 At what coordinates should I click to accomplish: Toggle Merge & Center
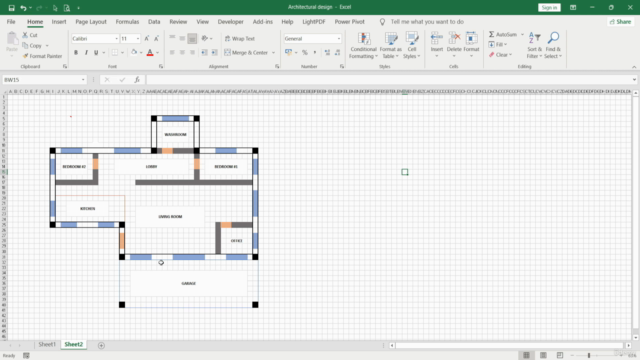[246, 53]
